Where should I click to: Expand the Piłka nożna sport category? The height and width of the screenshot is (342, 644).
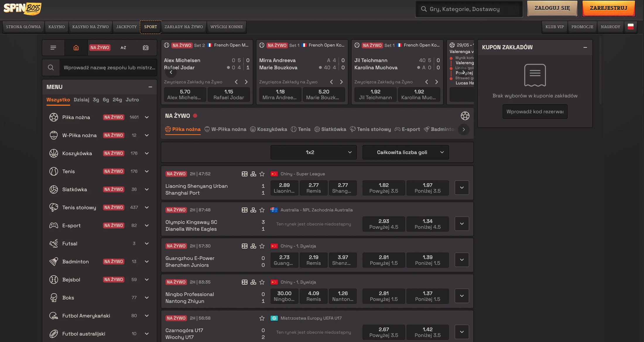tap(147, 117)
